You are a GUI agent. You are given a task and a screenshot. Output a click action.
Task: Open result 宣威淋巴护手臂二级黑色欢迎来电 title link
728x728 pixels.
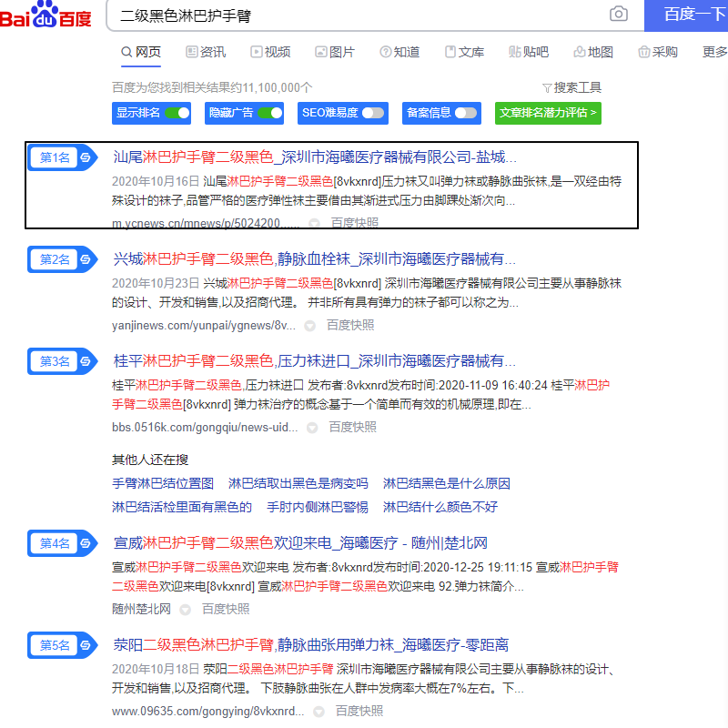pos(300,542)
